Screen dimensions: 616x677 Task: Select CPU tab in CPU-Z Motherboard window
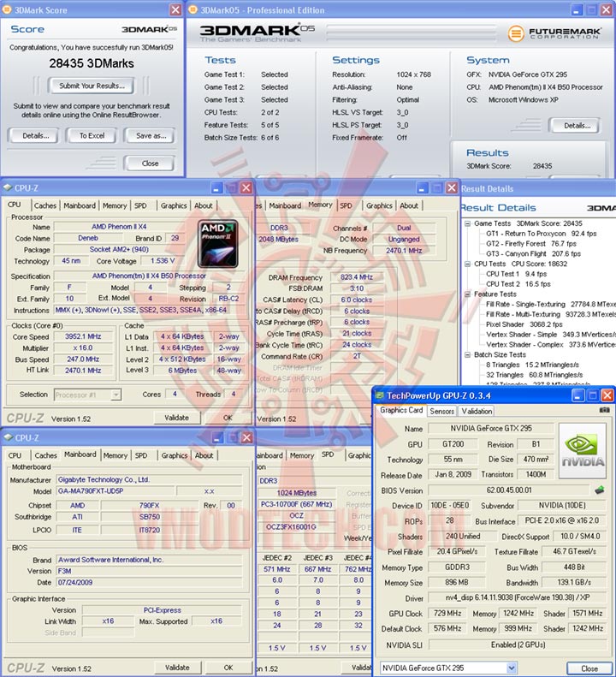pos(15,455)
